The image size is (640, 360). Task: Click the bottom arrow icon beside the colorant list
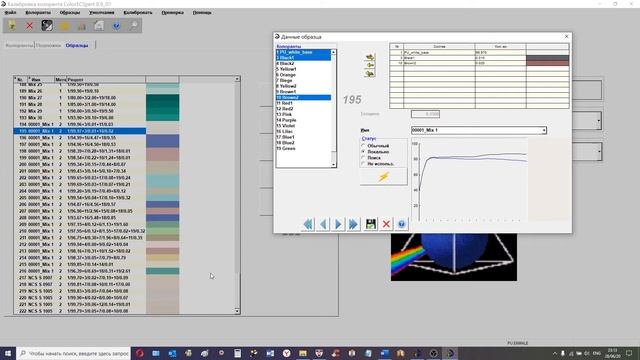(x=370, y=73)
